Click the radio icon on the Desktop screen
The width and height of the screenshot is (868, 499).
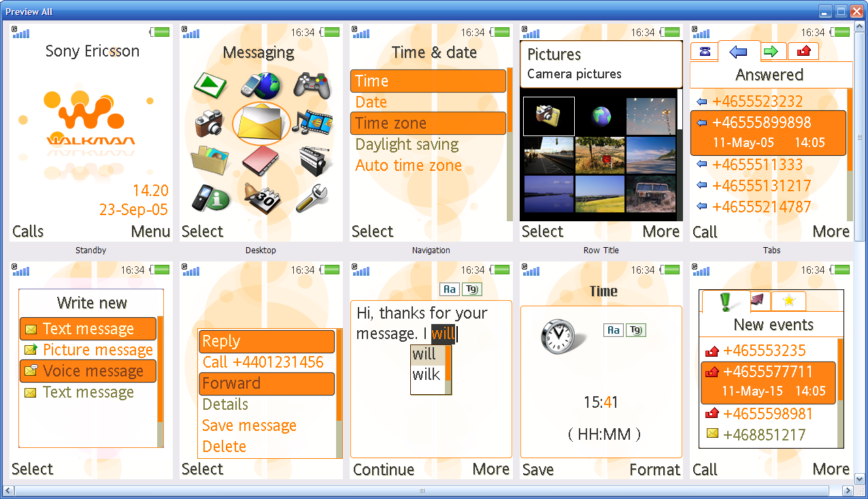click(x=312, y=162)
